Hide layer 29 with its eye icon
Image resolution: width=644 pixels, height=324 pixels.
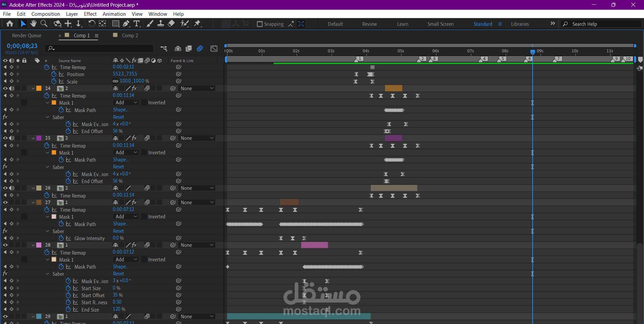click(x=5, y=317)
